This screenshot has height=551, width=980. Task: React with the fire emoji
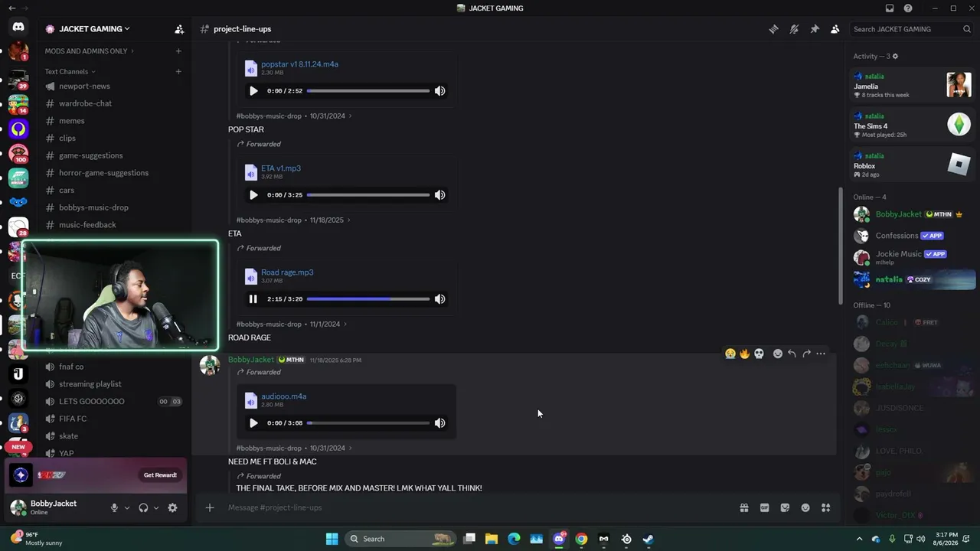tap(744, 354)
